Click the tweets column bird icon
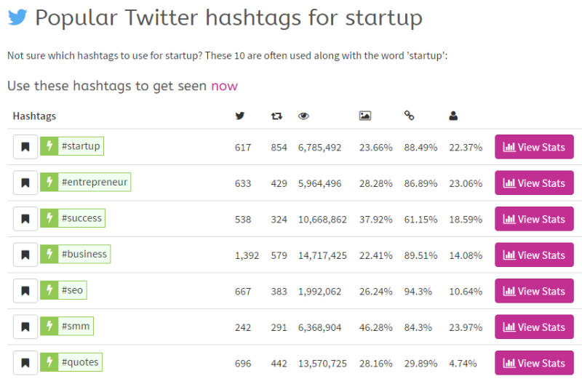582x392 pixels. pos(240,116)
